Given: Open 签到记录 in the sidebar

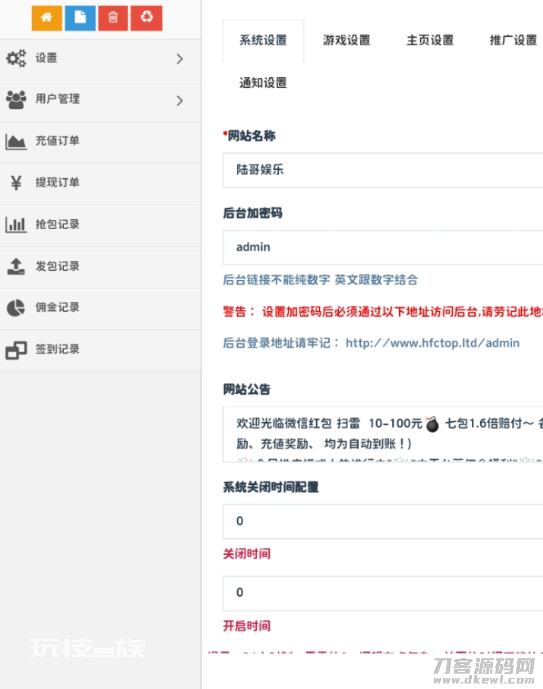Looking at the screenshot, I should (100, 350).
